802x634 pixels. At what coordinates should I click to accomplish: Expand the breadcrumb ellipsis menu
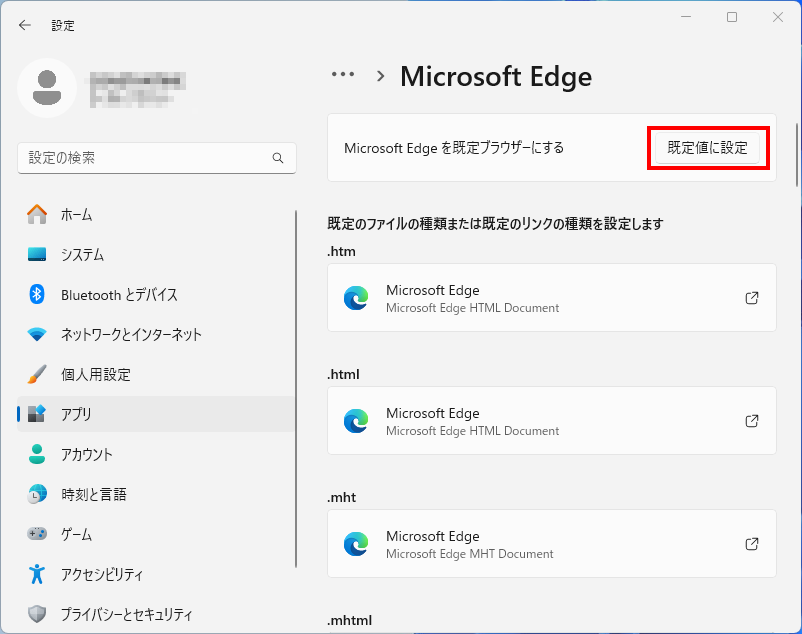pyautogui.click(x=343, y=75)
